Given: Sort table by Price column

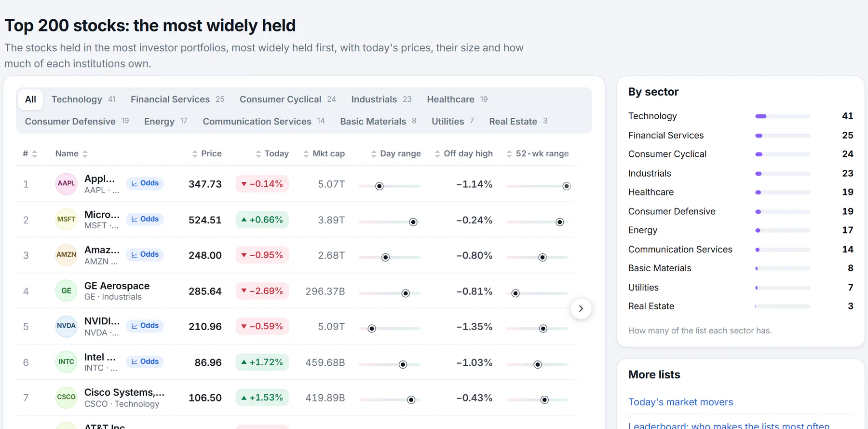Looking at the screenshot, I should coord(206,154).
